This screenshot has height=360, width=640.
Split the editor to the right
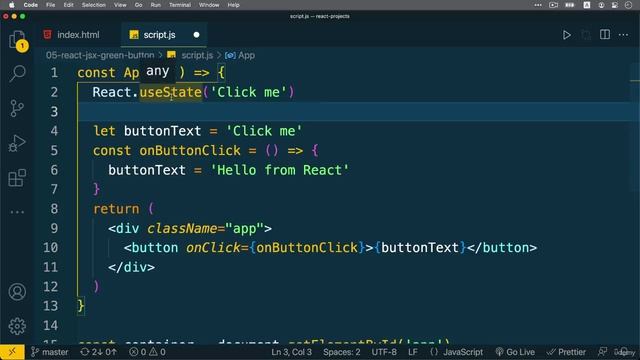tap(605, 35)
